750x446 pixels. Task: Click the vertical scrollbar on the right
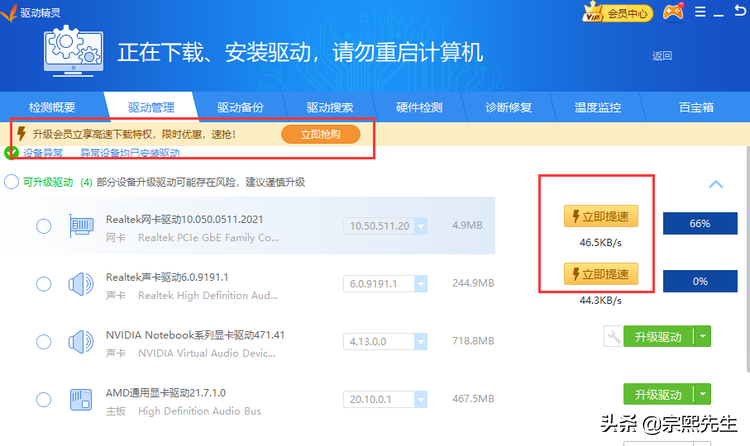click(x=747, y=258)
